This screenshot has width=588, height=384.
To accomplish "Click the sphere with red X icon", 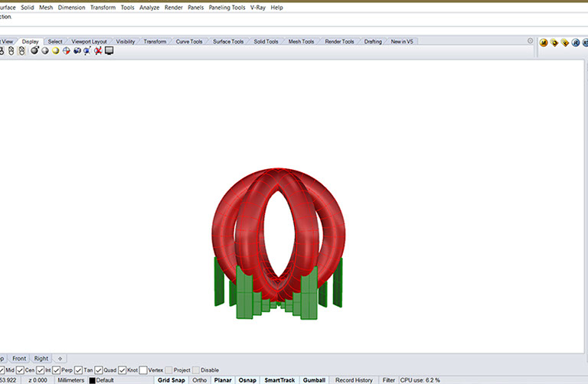I will pos(98,50).
